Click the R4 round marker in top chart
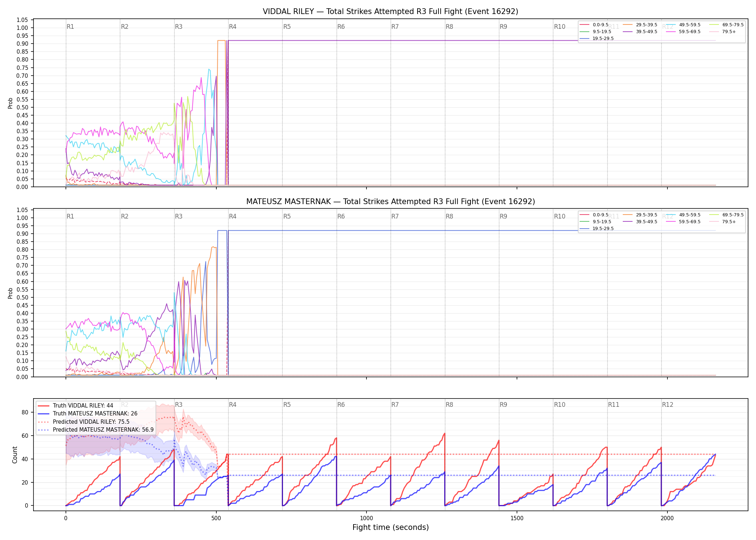The height and width of the screenshot is (540, 756). (x=233, y=27)
